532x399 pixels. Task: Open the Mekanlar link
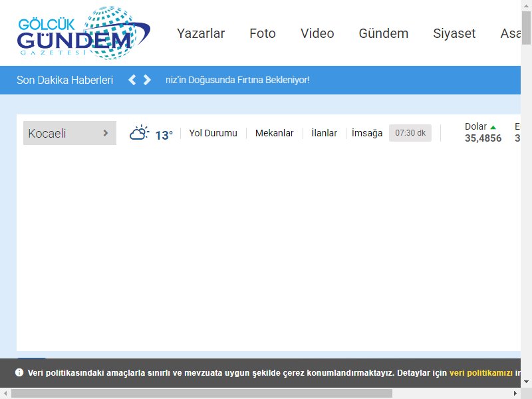pos(274,133)
